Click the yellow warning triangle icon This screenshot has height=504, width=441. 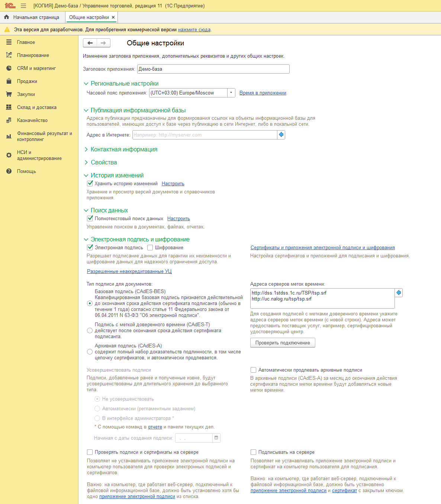click(x=7, y=29)
